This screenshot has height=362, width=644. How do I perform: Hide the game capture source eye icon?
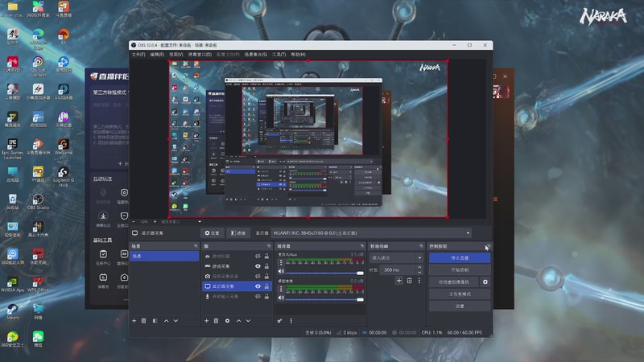[258, 266]
